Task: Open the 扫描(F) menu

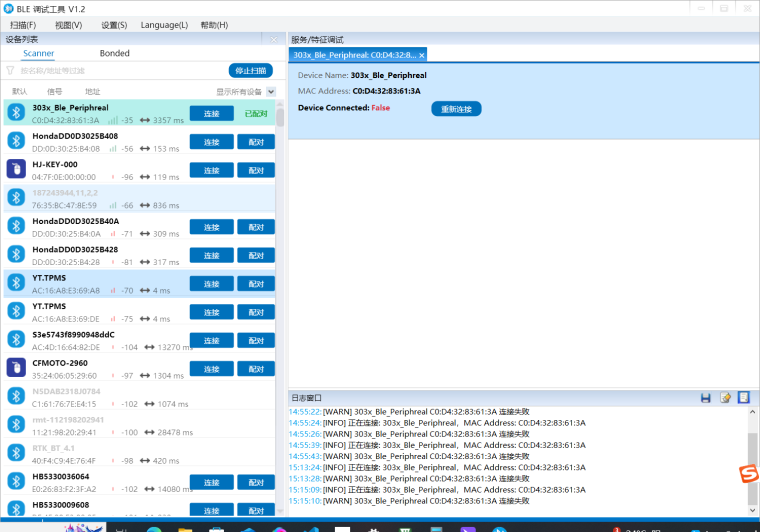Action: tap(23, 25)
